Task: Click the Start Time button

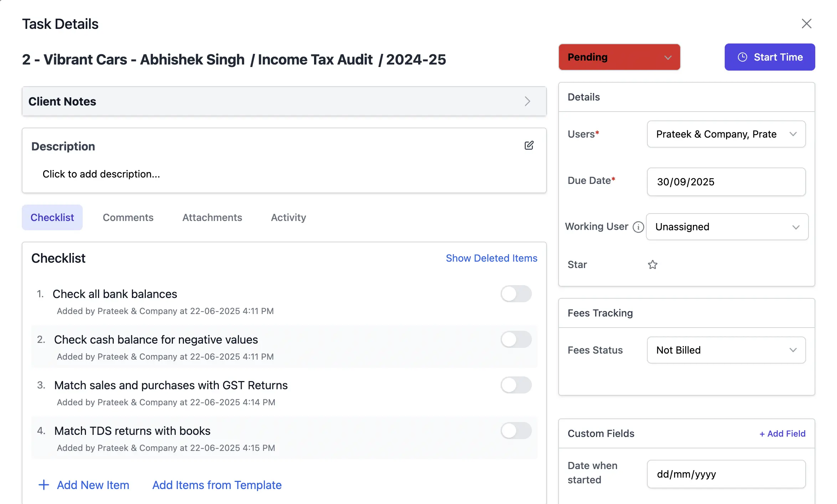Action: tap(770, 57)
